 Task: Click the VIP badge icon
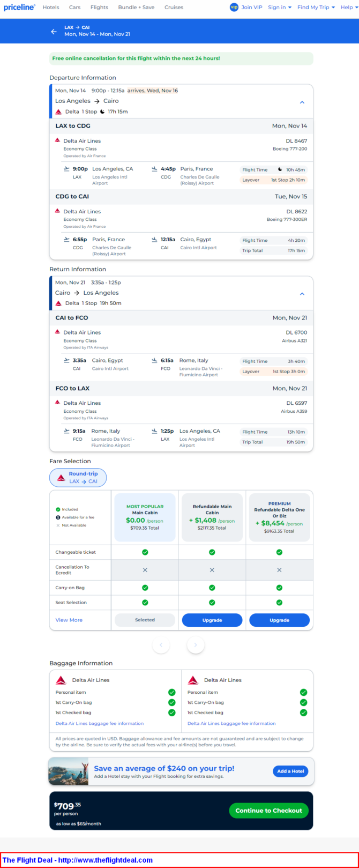click(234, 8)
